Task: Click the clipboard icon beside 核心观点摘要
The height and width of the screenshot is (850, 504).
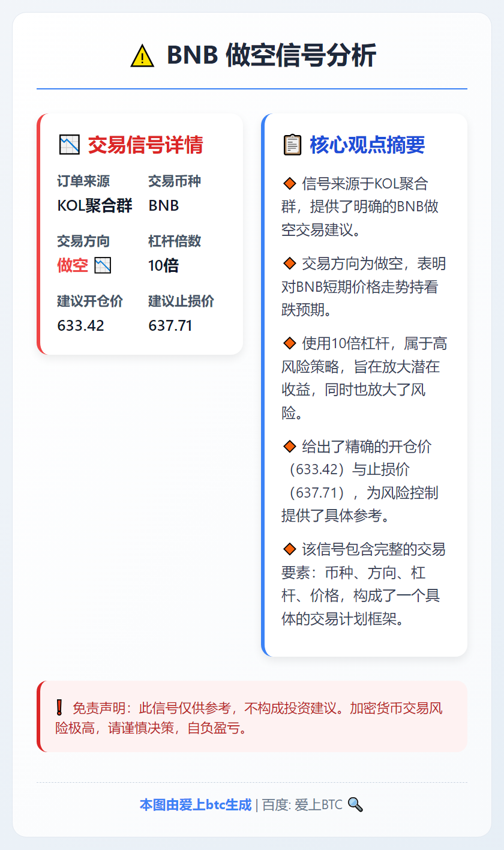Action: tap(292, 145)
